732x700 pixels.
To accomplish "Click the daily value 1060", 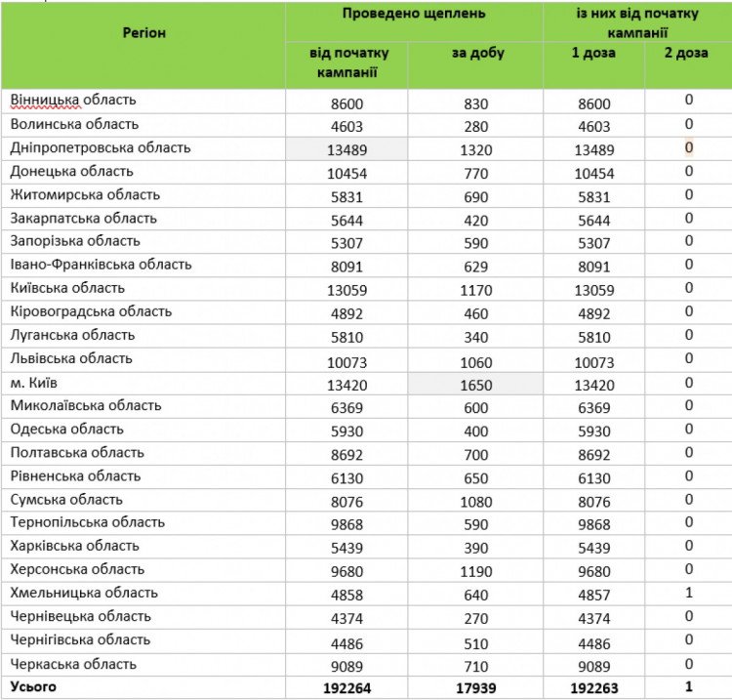I will (x=475, y=363).
